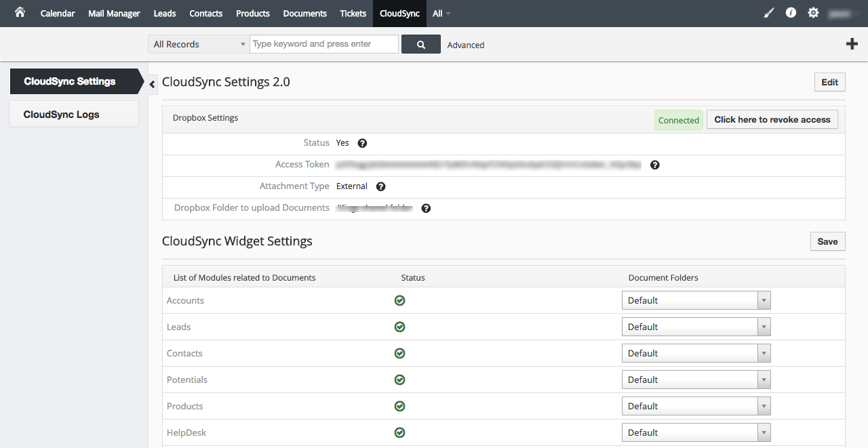Open the Tickets module
This screenshot has height=448, width=868.
353,14
